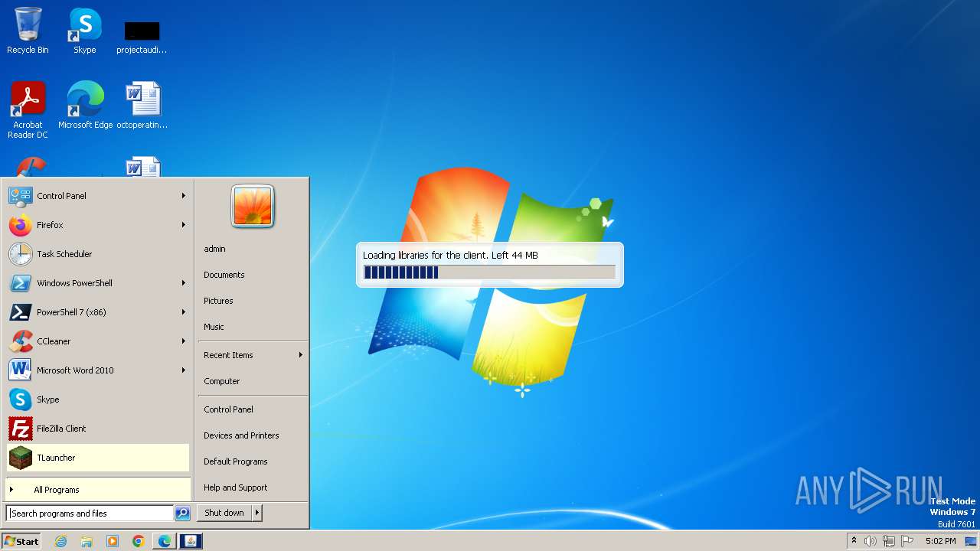Viewport: 980px width, 551px height.
Task: Open the projectaudi desktop file
Action: click(142, 34)
